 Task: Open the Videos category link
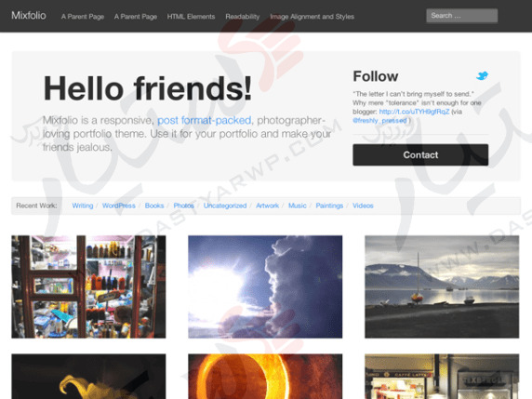click(x=363, y=206)
